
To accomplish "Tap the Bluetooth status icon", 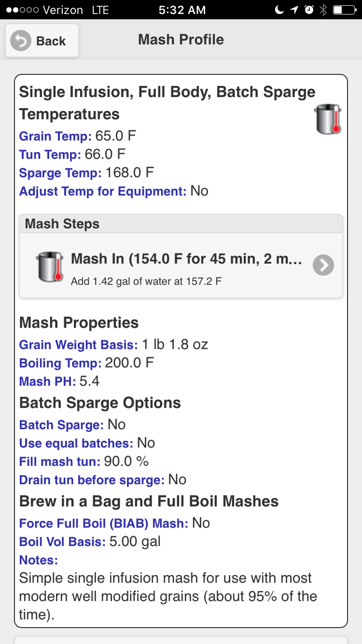I will 323,10.
